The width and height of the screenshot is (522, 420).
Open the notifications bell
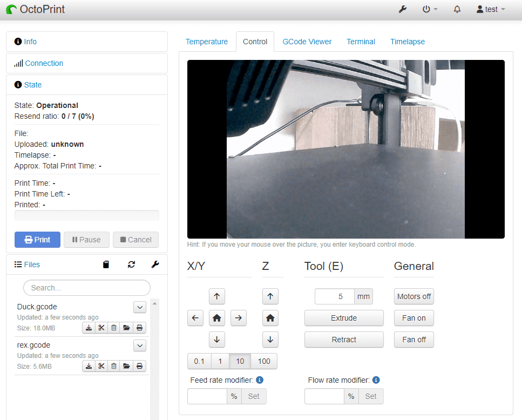pos(457,9)
